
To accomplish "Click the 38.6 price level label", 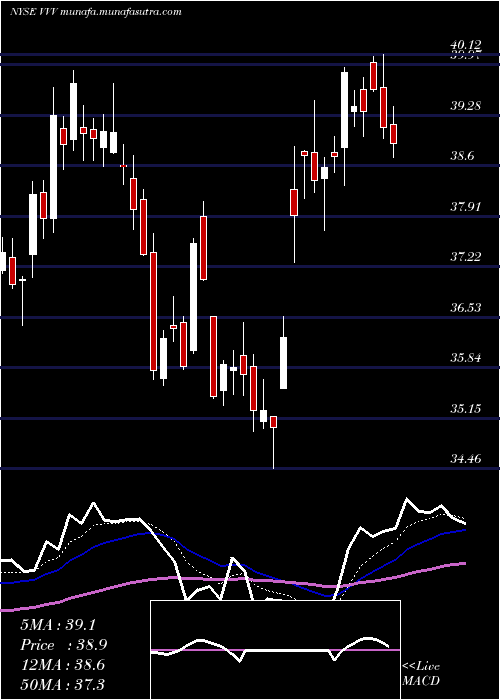I will (463, 156).
